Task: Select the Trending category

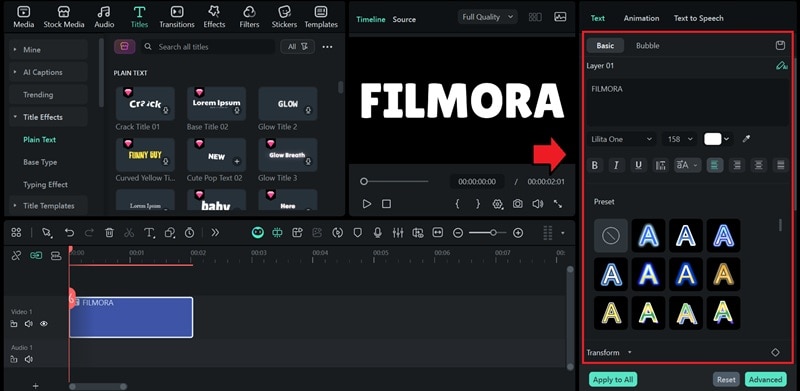Action: click(x=48, y=94)
